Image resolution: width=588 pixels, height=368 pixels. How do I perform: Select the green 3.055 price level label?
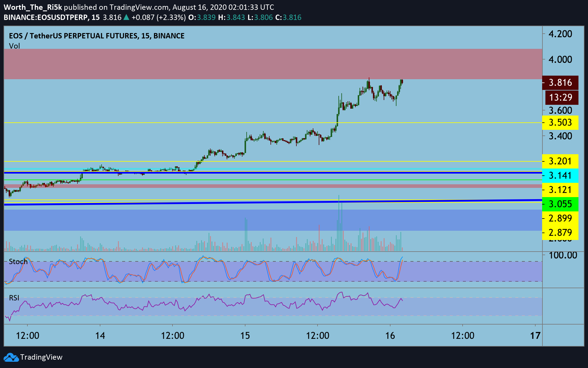point(560,204)
